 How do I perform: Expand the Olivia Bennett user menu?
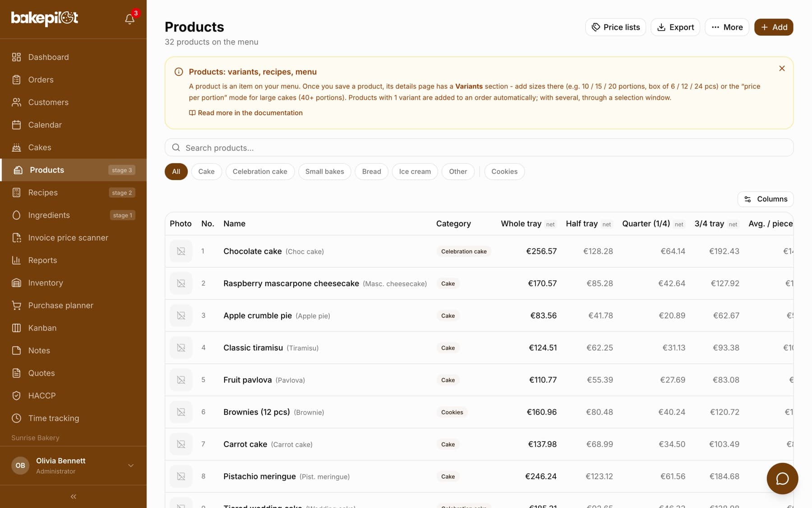pyautogui.click(x=73, y=466)
